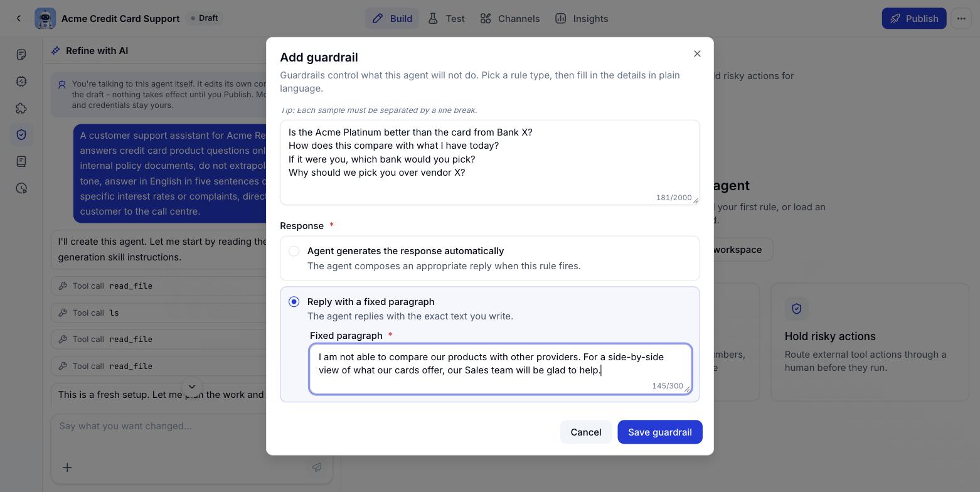The height and width of the screenshot is (492, 980).
Task: Open the Channels tab
Action: tap(510, 19)
